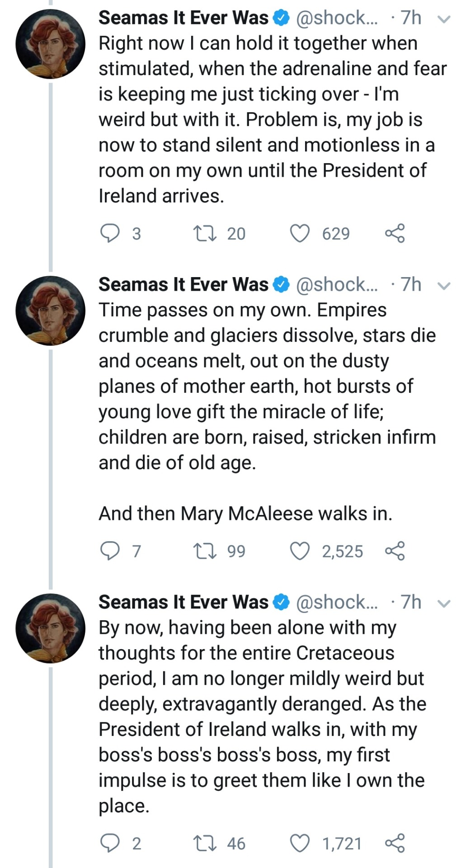This screenshot has width=466, height=868.
Task: Share the 'extravagantly deranged' tweet
Action: coord(395,843)
